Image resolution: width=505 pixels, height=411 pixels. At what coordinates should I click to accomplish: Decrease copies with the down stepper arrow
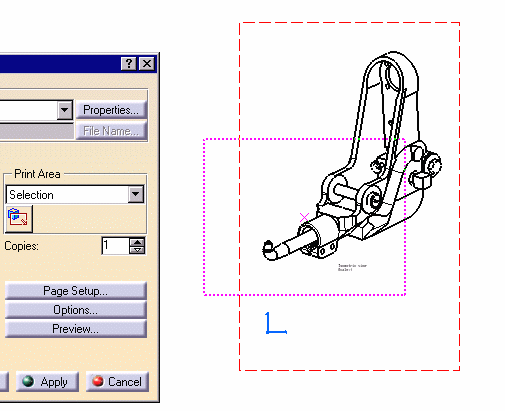coord(137,250)
